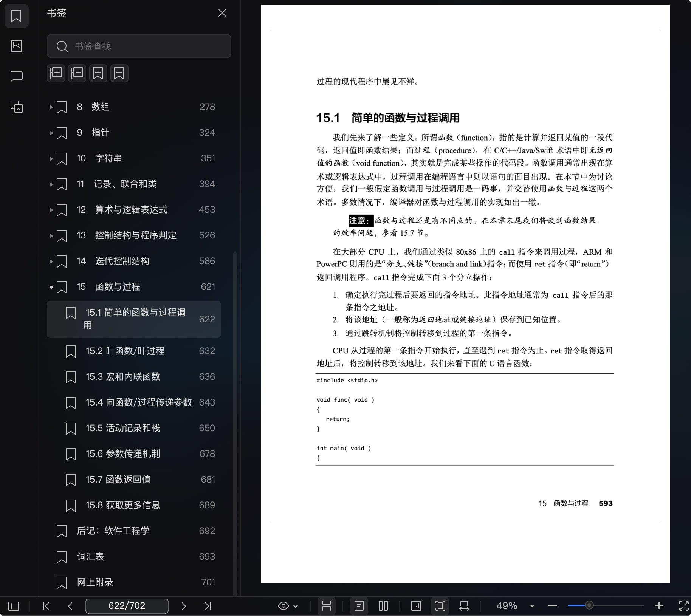Select single page view mode
The width and height of the screenshot is (691, 616).
click(x=359, y=606)
